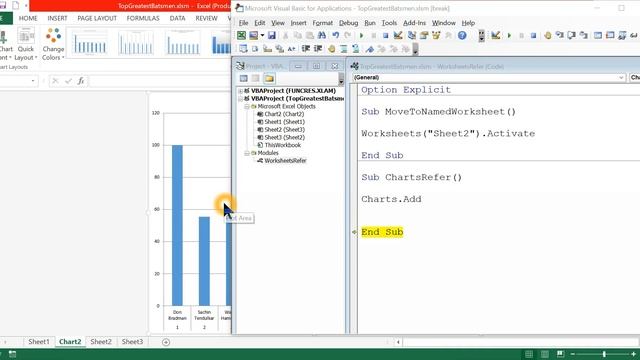Image resolution: width=640 pixels, height=360 pixels.
Task: Click the Insert Function fx button
Action: pos(81,81)
